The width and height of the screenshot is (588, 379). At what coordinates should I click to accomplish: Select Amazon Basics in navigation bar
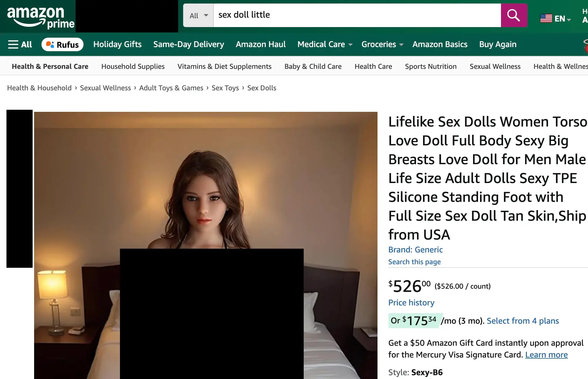[x=440, y=44]
